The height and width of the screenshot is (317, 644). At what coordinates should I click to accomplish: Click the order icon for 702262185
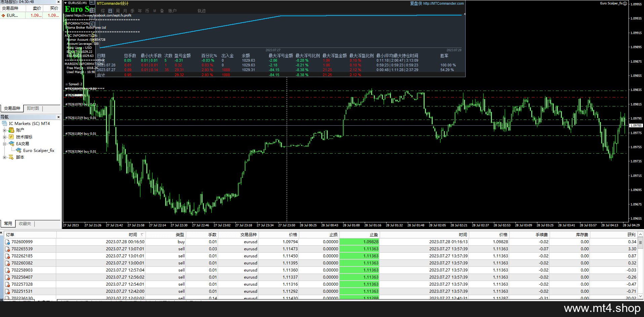pos(7,256)
